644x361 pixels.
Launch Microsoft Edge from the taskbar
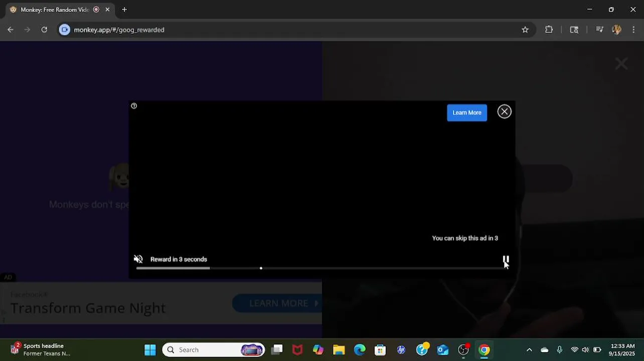click(x=360, y=350)
